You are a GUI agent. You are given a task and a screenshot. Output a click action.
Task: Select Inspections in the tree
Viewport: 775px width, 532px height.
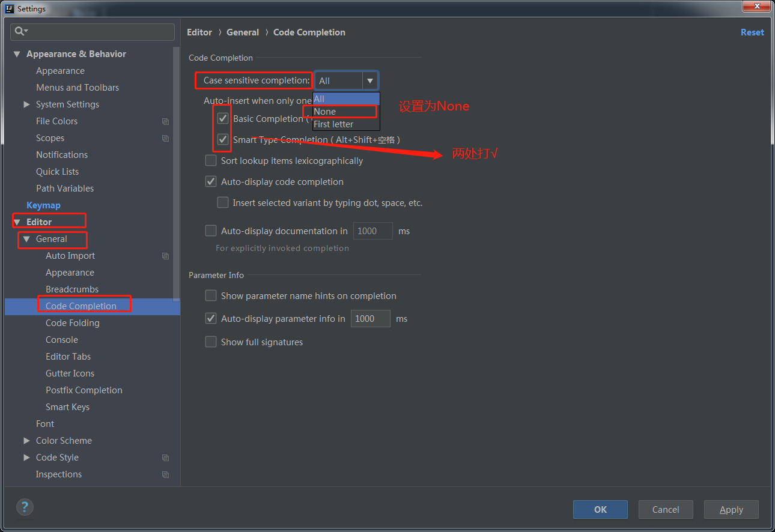(x=59, y=474)
